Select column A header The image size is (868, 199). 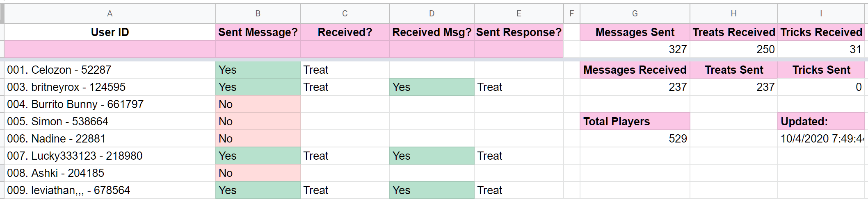tap(110, 14)
